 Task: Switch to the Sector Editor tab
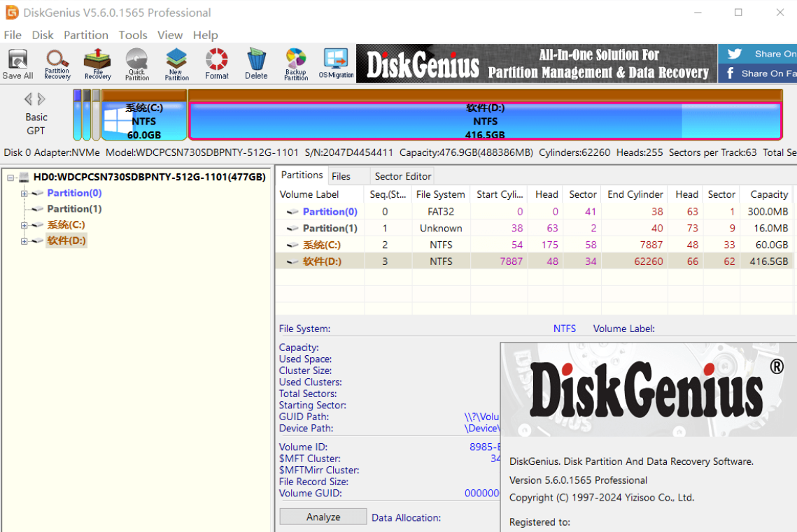tap(402, 176)
